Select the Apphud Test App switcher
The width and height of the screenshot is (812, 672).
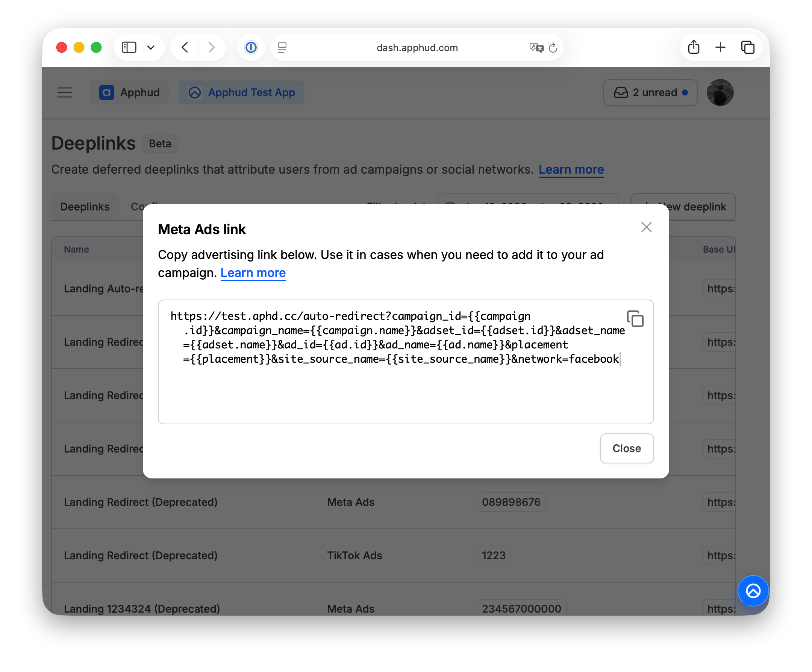241,92
